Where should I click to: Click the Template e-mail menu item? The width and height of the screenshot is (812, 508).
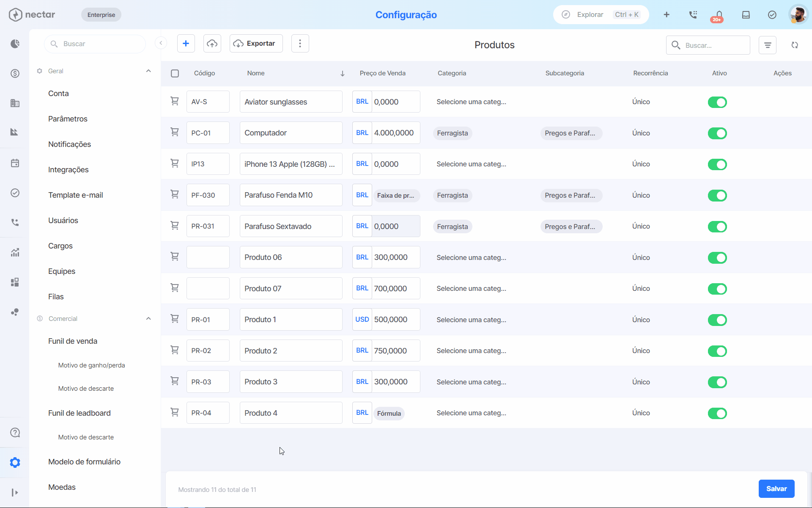click(x=76, y=195)
